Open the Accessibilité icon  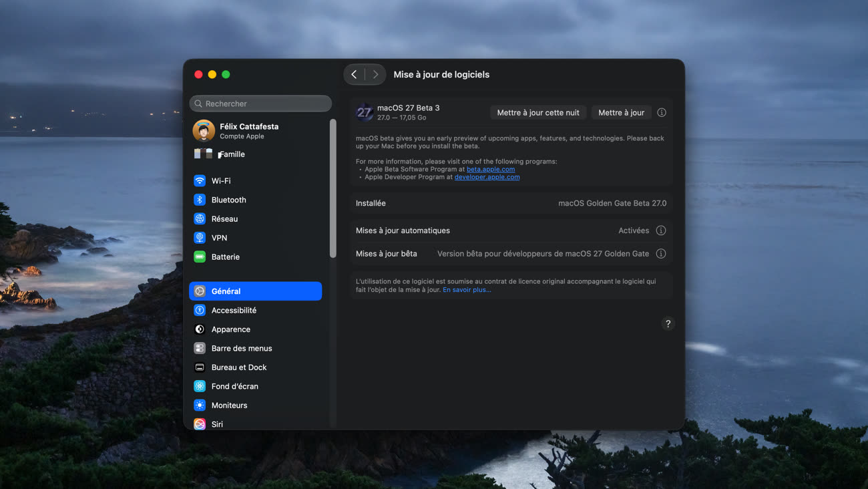[x=200, y=311]
